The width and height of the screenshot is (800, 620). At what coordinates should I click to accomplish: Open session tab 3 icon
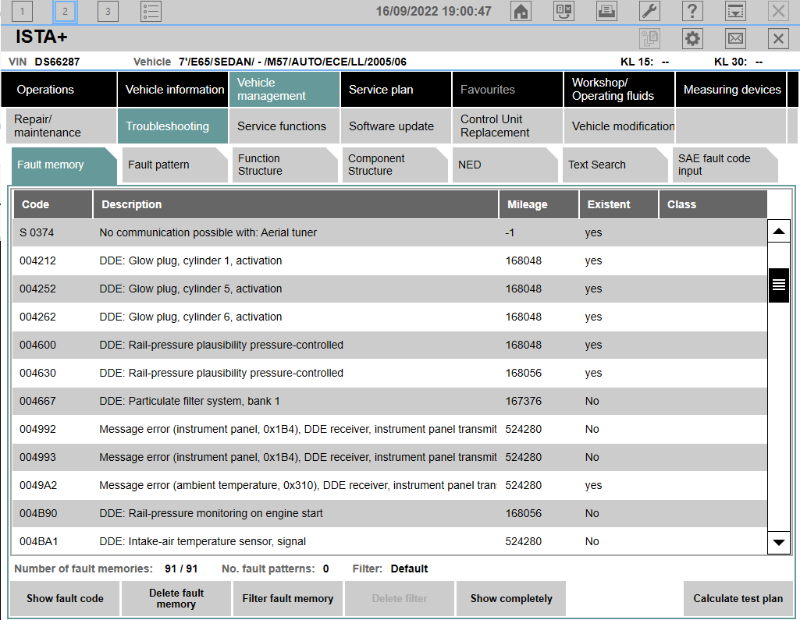[x=108, y=11]
